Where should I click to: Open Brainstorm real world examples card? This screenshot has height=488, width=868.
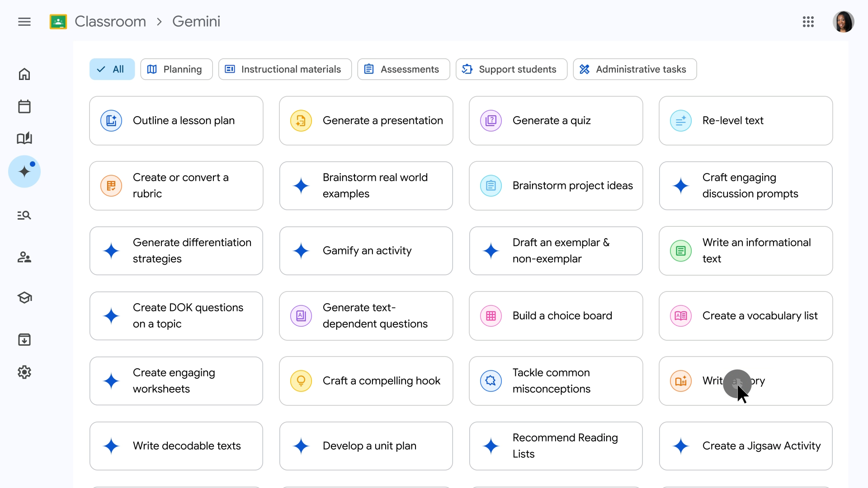coord(366,186)
